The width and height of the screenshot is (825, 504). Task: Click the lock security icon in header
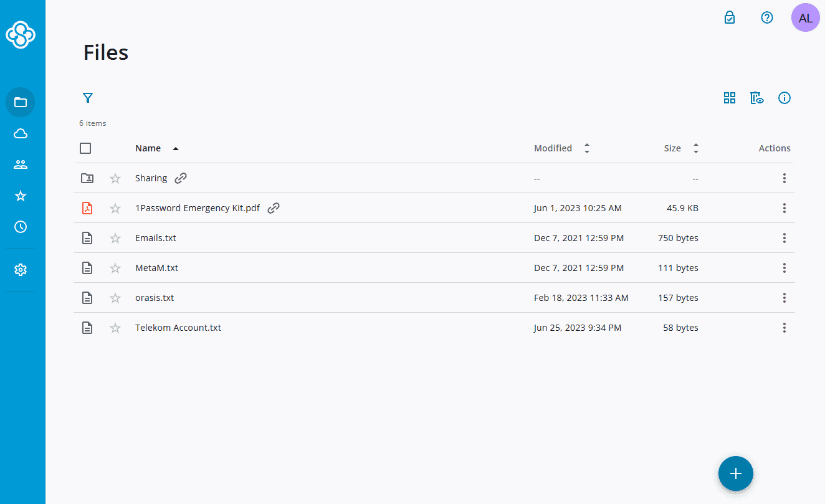[x=730, y=17]
